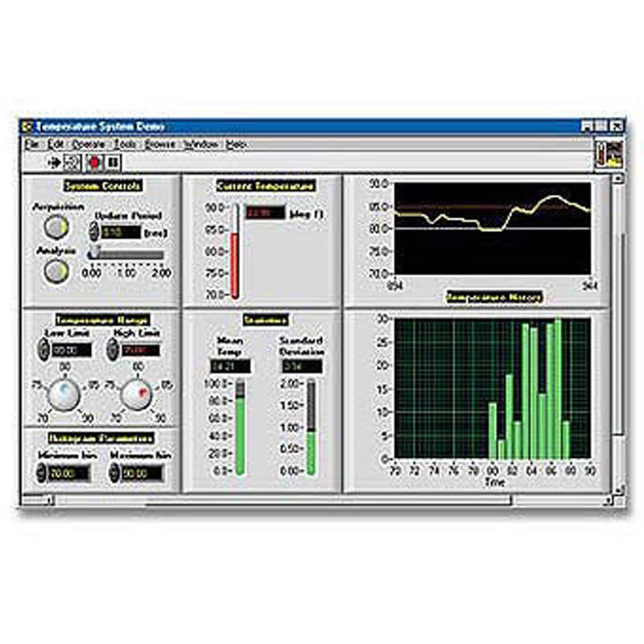Screen dimensions: 644x644
Task: Open the Window menu
Action: [200, 144]
